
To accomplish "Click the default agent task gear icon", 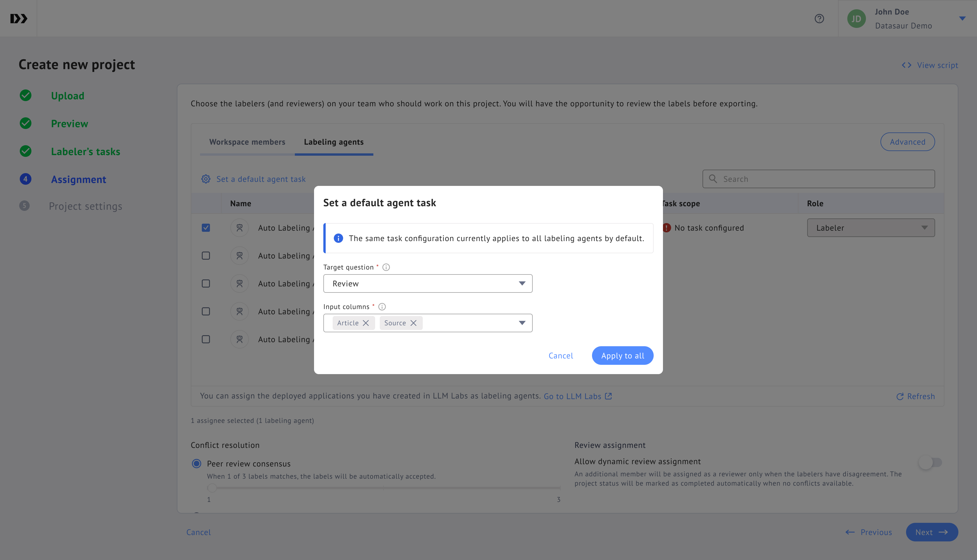I will (x=206, y=179).
